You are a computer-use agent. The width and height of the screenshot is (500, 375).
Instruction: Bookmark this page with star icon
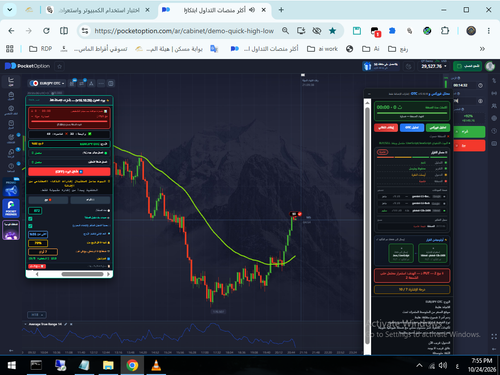click(332, 31)
